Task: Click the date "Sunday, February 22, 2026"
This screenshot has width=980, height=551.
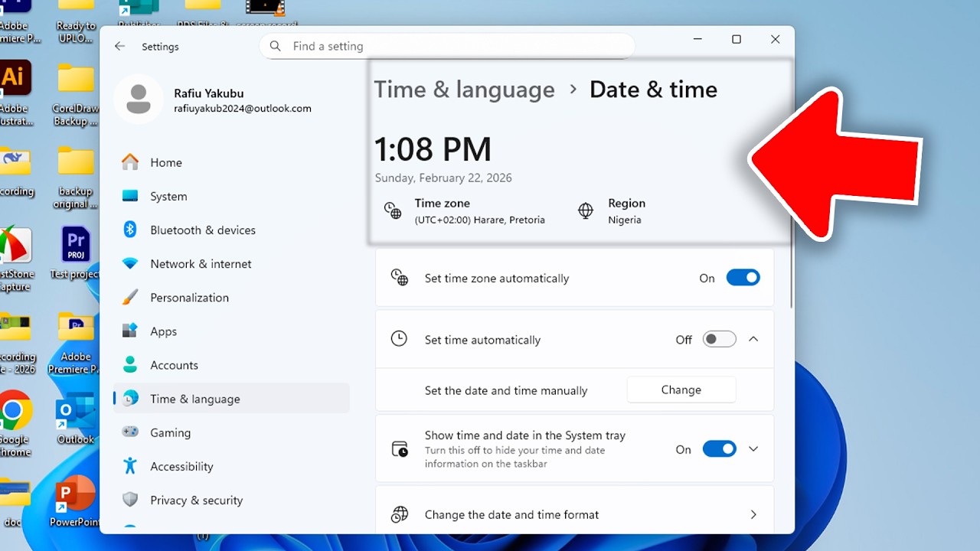Action: 443,178
